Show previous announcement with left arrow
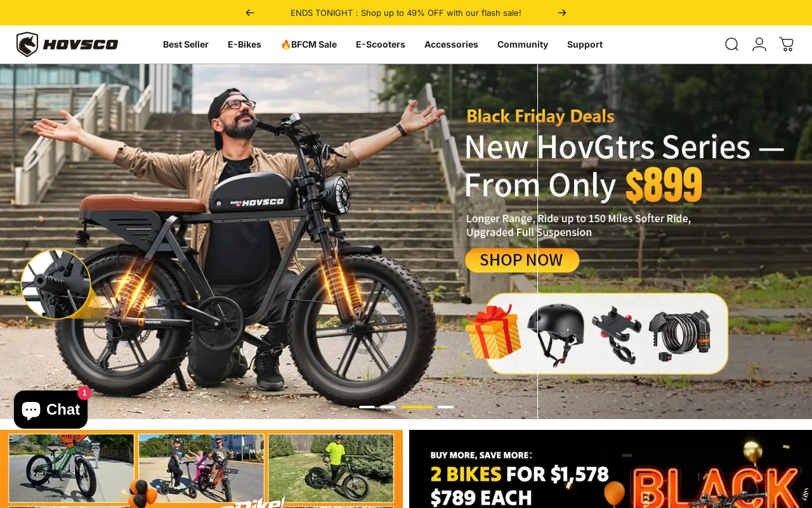 click(x=250, y=13)
